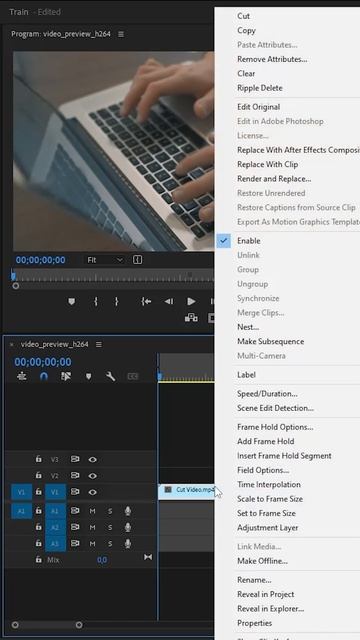360x640 pixels.
Task: Step back one frame
Action: pos(169,301)
